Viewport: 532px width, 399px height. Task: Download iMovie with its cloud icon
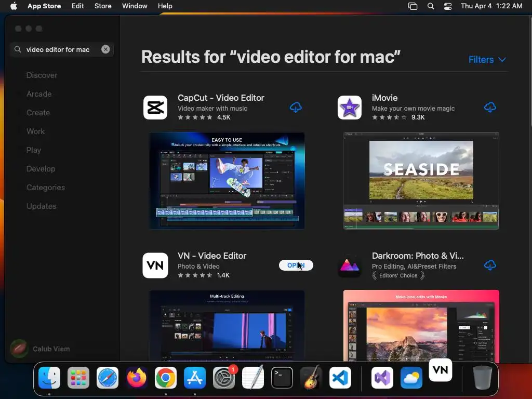489,108
